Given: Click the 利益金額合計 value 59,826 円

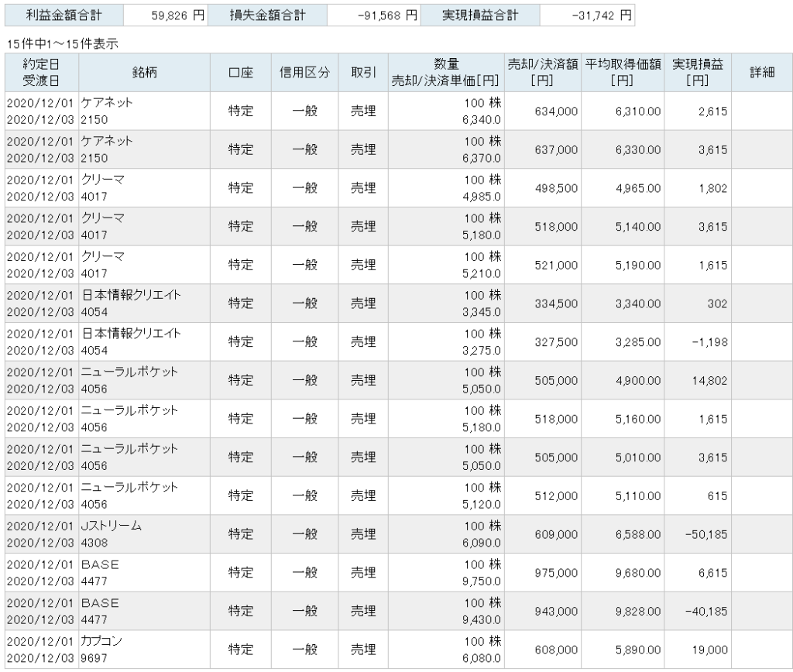Looking at the screenshot, I should [x=178, y=15].
